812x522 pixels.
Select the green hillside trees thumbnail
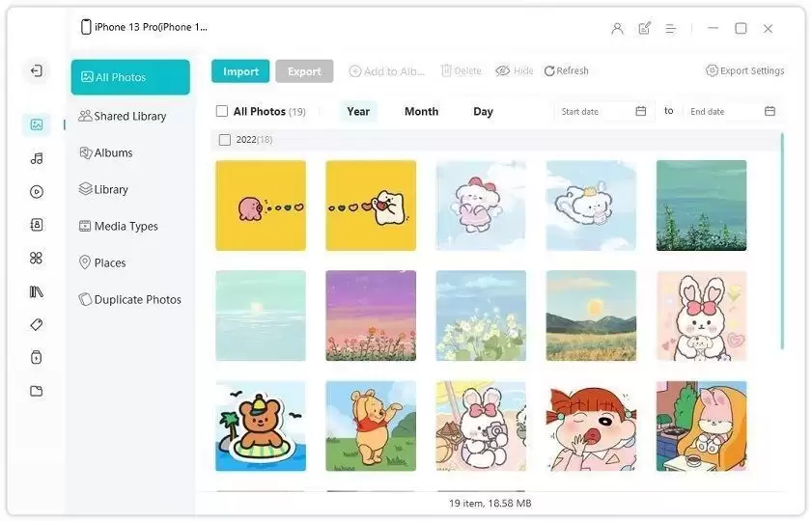coord(701,206)
